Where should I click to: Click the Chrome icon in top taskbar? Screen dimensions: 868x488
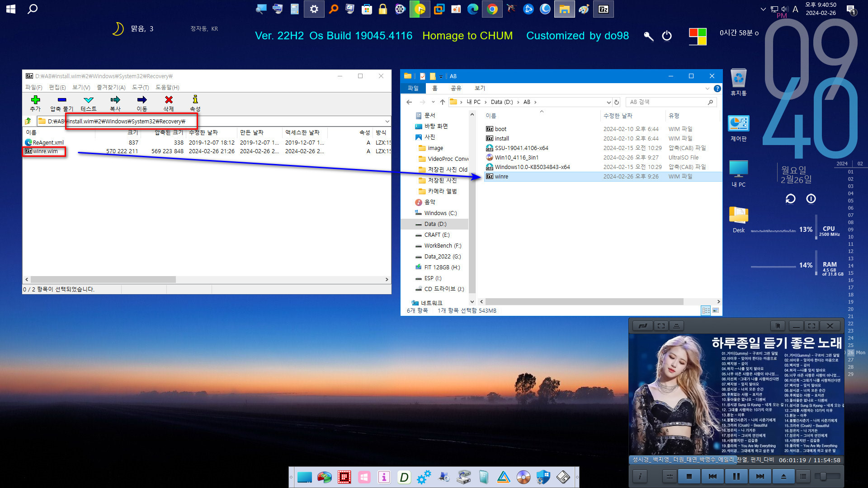click(x=492, y=9)
